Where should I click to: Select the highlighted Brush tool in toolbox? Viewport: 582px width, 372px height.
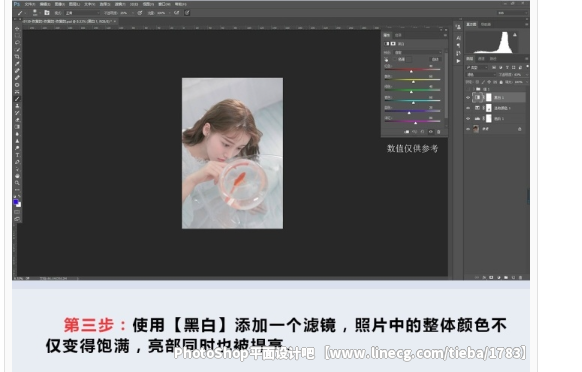pyautogui.click(x=17, y=99)
